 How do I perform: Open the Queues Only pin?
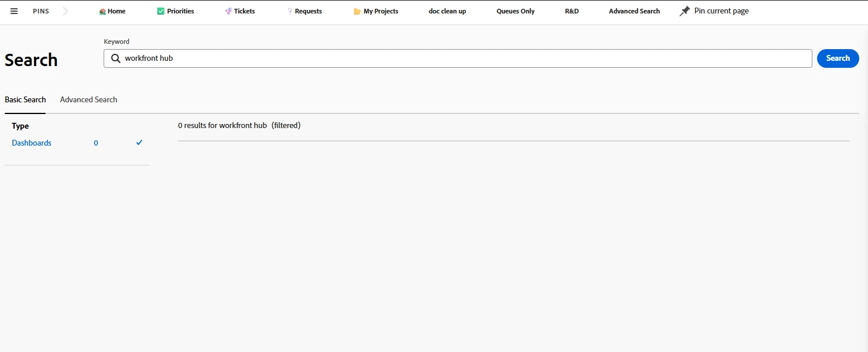click(516, 11)
